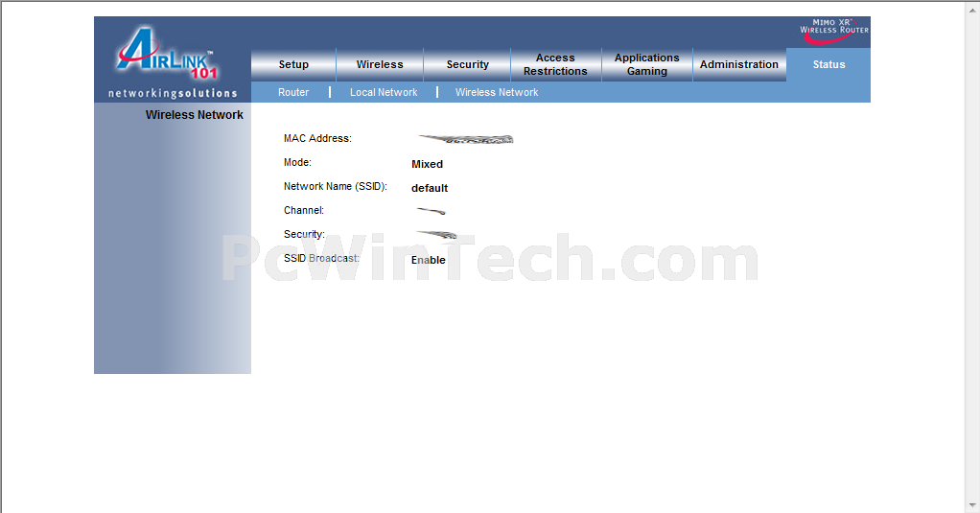Click the 'networkingsolutions' tagline text
Screen dimensions: 980x513
[x=173, y=93]
